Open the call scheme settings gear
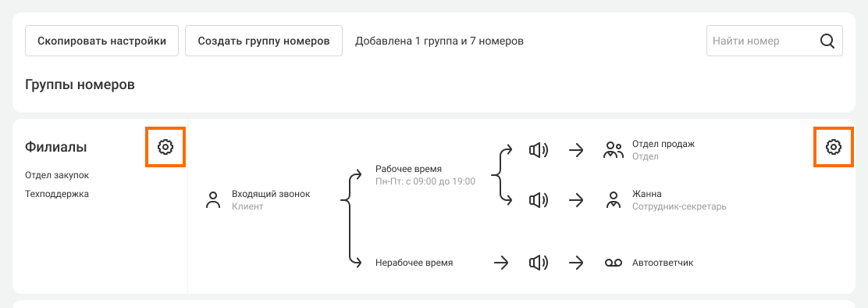The image size is (868, 308). pos(833,147)
